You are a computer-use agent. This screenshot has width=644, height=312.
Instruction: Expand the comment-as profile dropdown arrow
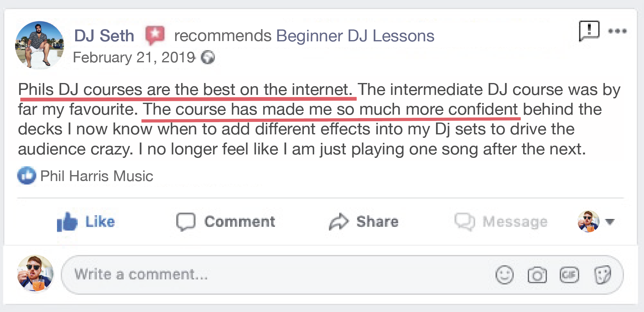tap(610, 222)
